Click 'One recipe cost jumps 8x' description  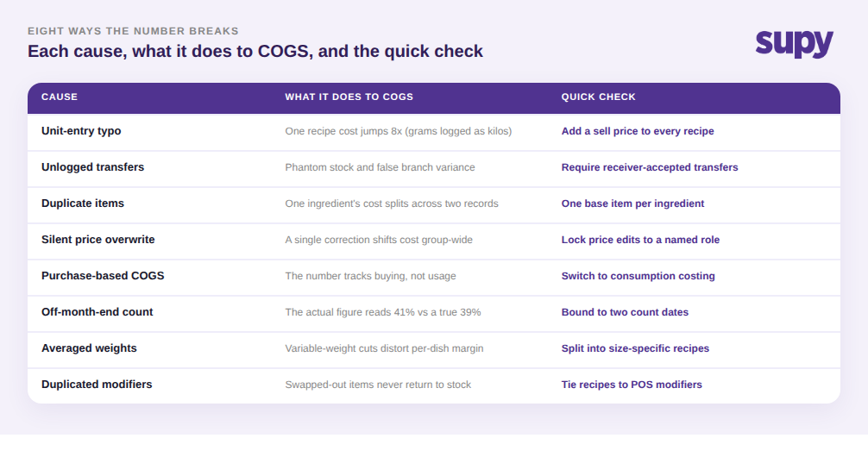pos(399,131)
